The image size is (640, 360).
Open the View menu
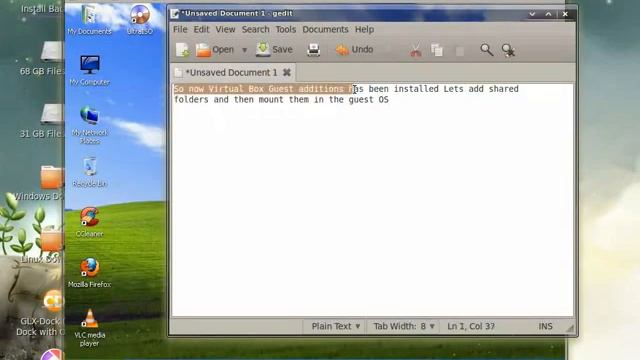[225, 29]
